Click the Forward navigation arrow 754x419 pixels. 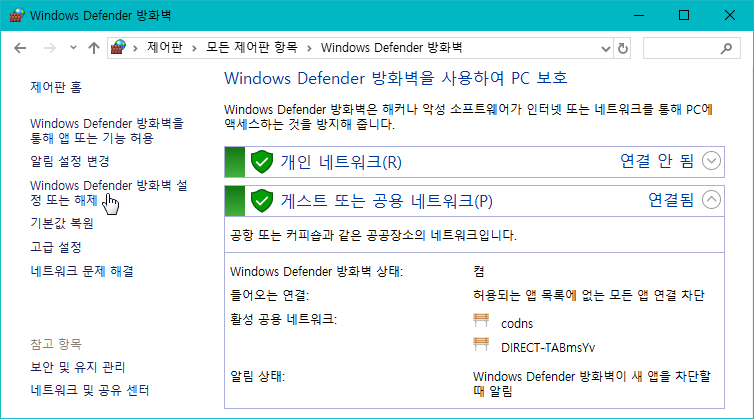pyautogui.click(x=50, y=48)
